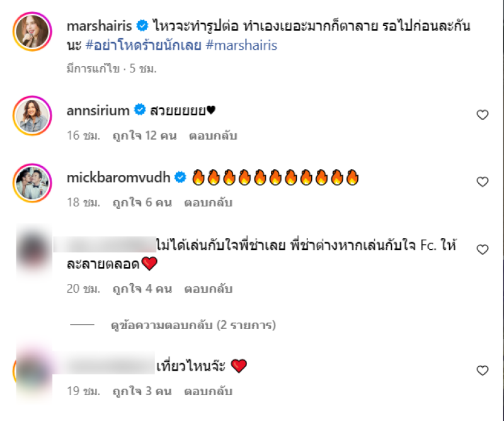
Task: Reply to mickbaromvudh's comment
Action: pos(208,203)
